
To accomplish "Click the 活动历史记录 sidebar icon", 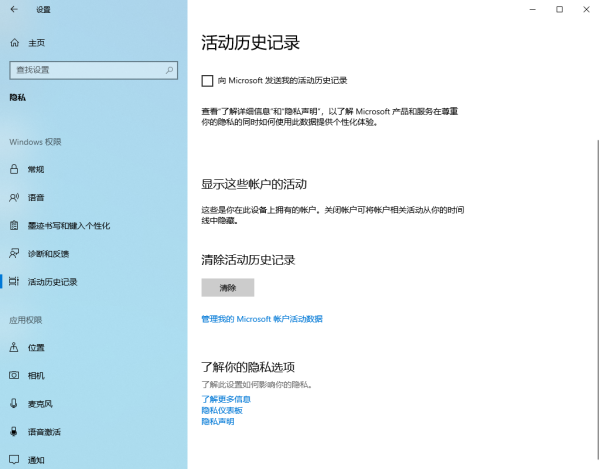I will point(14,282).
